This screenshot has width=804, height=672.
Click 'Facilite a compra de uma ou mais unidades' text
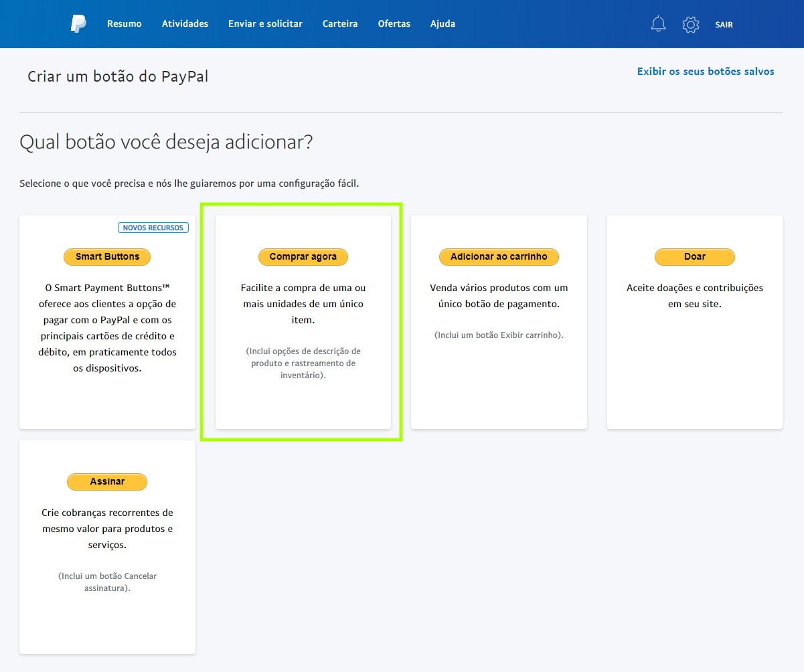coord(303,304)
